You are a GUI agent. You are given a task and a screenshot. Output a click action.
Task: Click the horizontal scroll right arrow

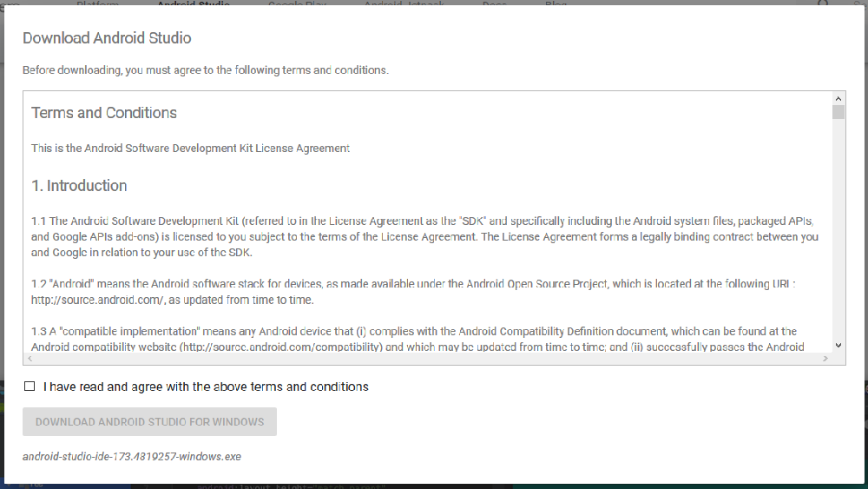coord(825,358)
